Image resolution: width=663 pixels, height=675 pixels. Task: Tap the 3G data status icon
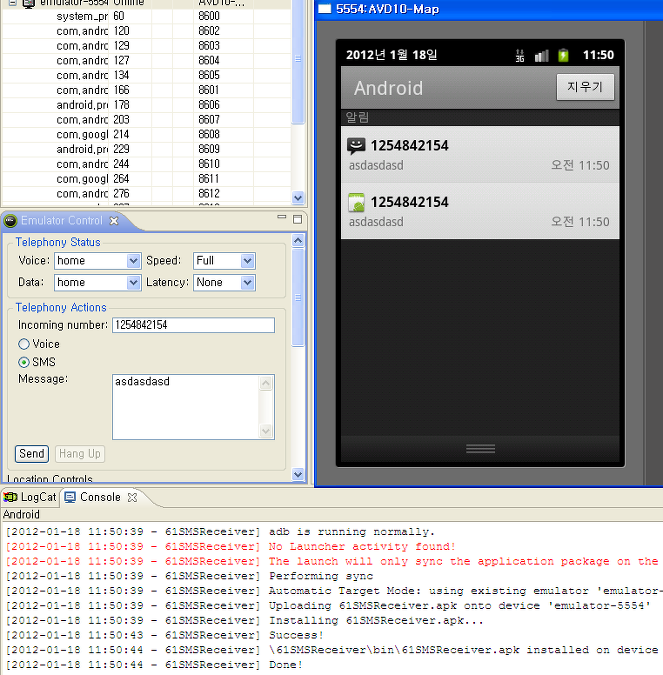click(x=520, y=56)
